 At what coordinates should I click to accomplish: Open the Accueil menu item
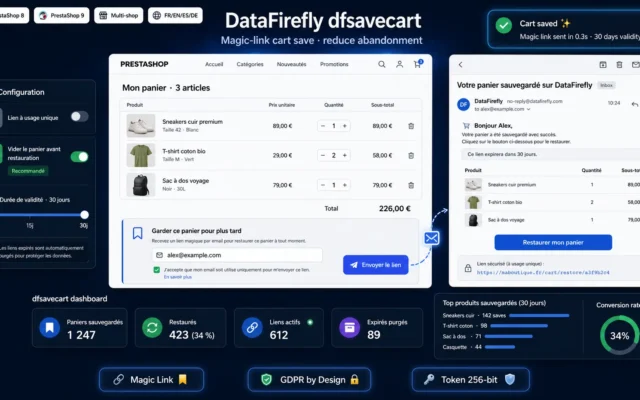(214, 64)
